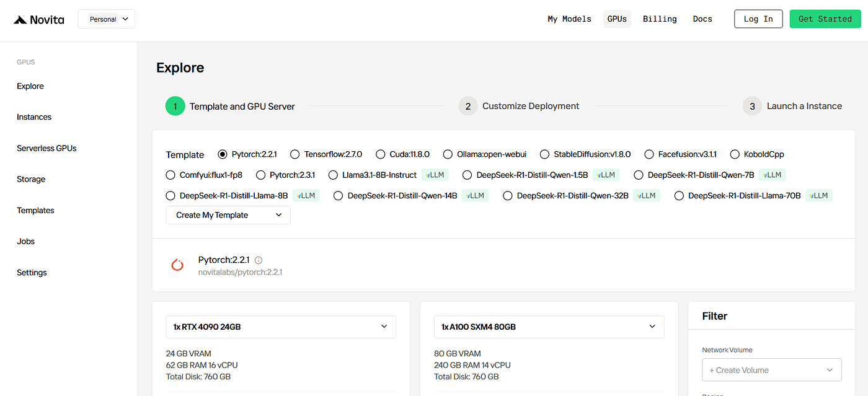This screenshot has height=396, width=868.
Task: Click the Template and GPU Server step label
Action: click(x=242, y=107)
